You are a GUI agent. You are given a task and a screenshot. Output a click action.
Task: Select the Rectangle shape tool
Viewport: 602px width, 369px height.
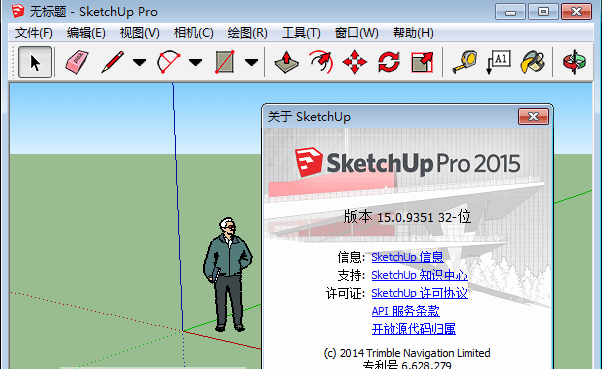click(225, 62)
